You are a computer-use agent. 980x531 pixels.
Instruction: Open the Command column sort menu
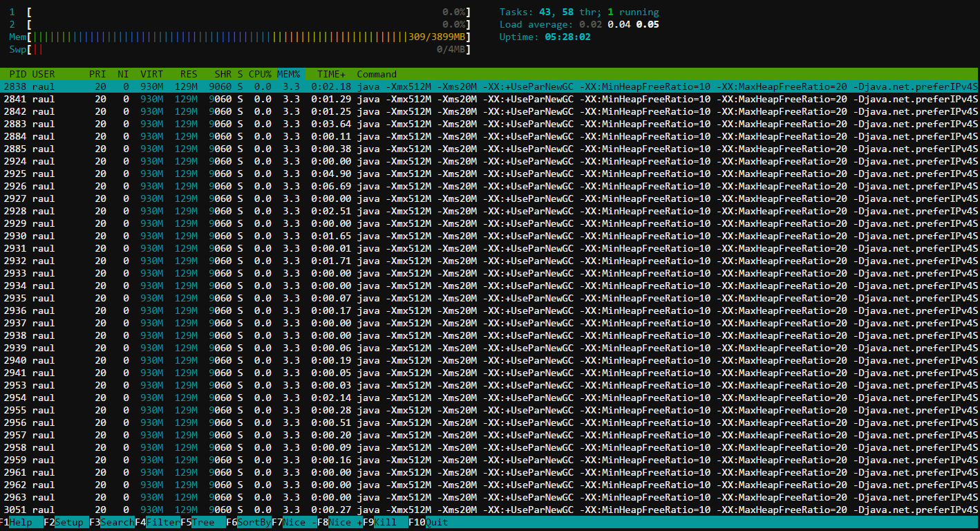point(375,74)
